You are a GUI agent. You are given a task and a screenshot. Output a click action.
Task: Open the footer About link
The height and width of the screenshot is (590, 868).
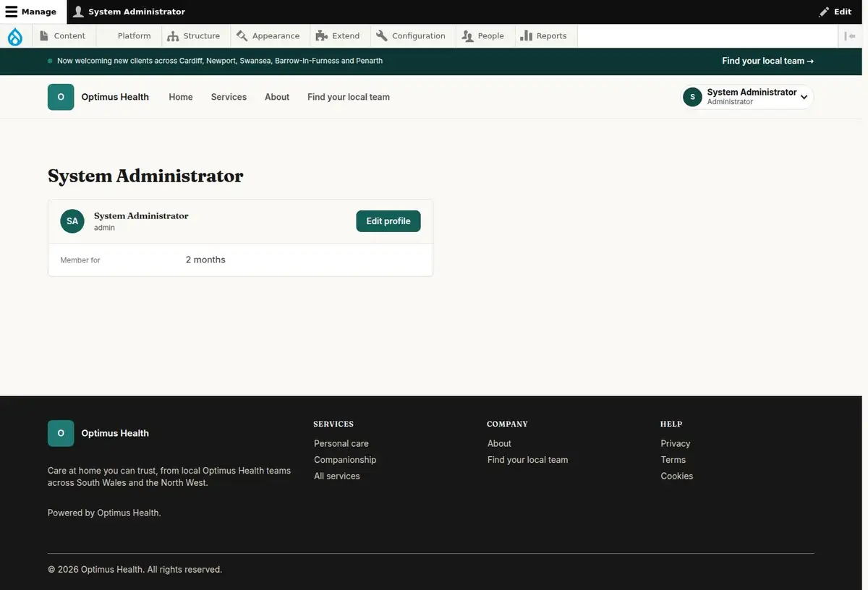click(499, 443)
